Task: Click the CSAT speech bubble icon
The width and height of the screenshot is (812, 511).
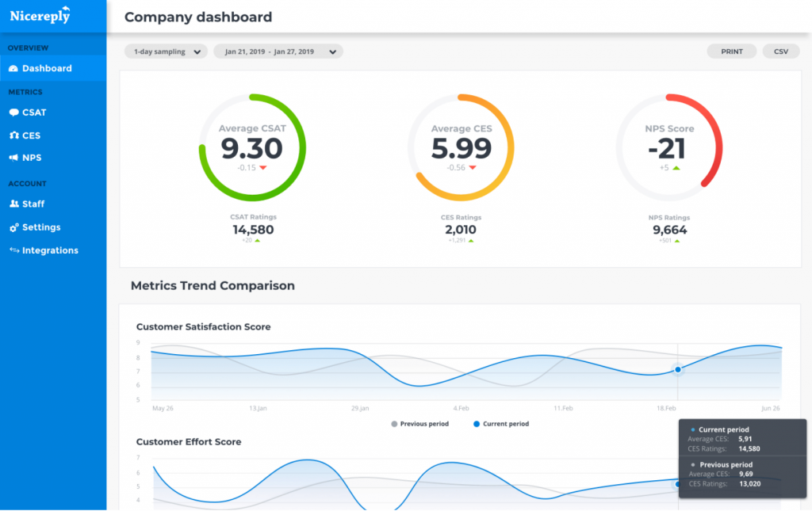Action: click(13, 112)
